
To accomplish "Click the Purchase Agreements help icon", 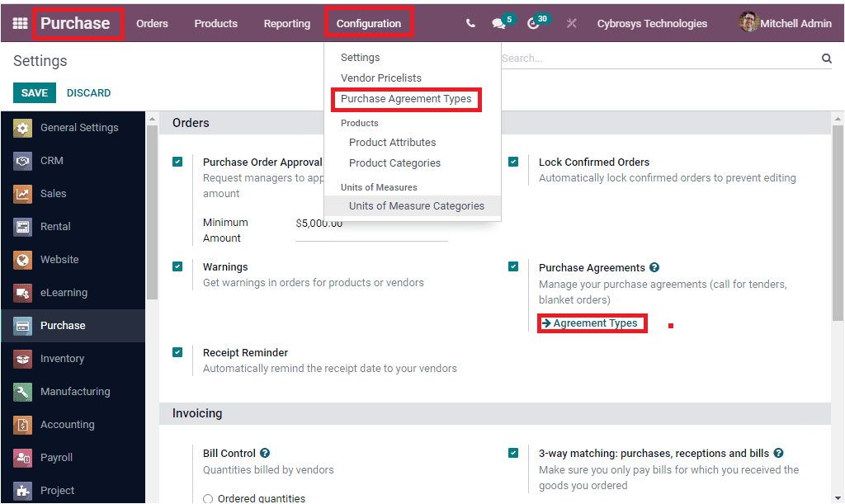I will tap(654, 266).
